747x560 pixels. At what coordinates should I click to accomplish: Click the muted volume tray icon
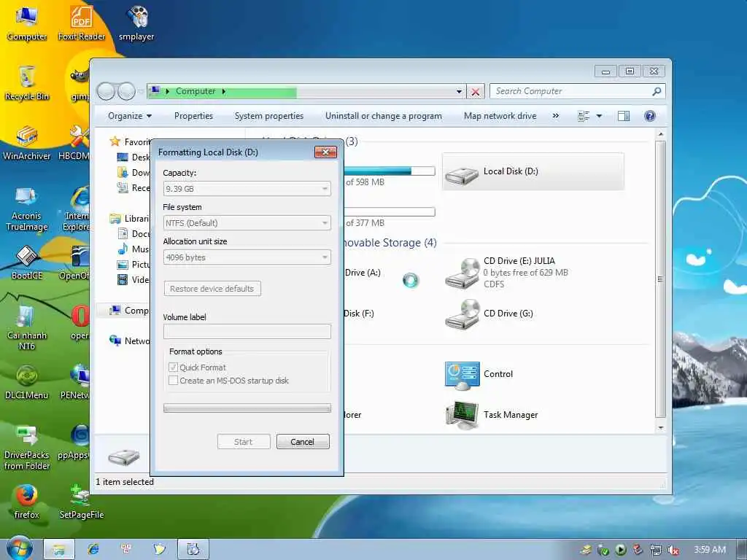(x=673, y=550)
